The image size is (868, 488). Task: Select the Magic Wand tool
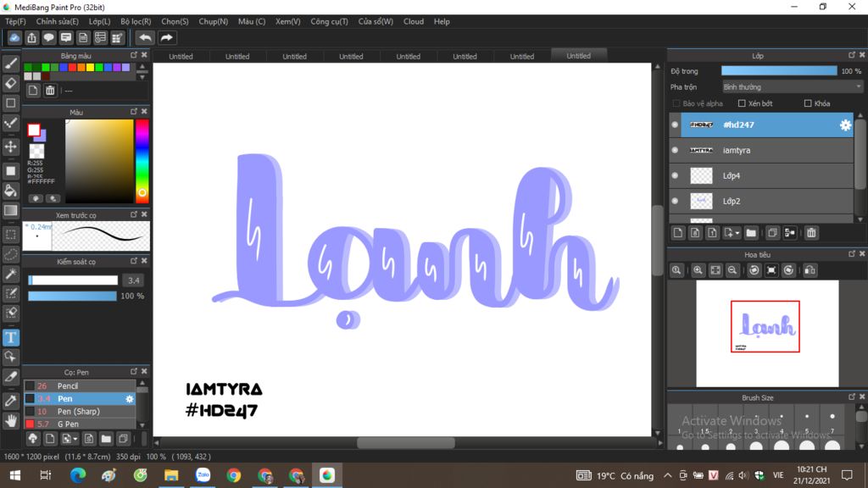tap(10, 274)
